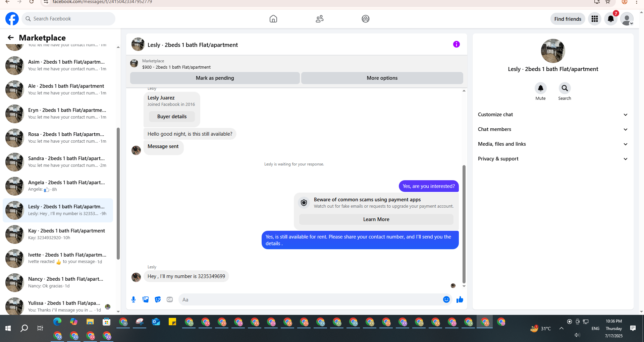This screenshot has width=644, height=342.
Task: Click More options button
Action: tap(382, 78)
